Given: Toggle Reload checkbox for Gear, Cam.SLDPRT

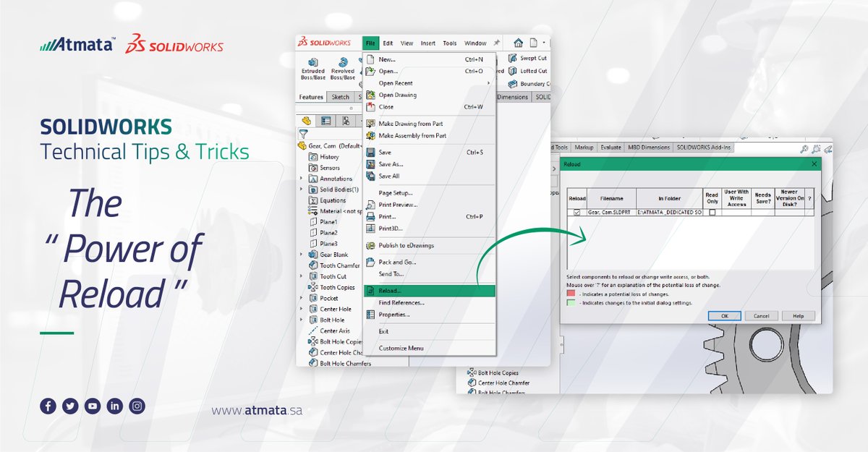Looking at the screenshot, I should (x=576, y=213).
